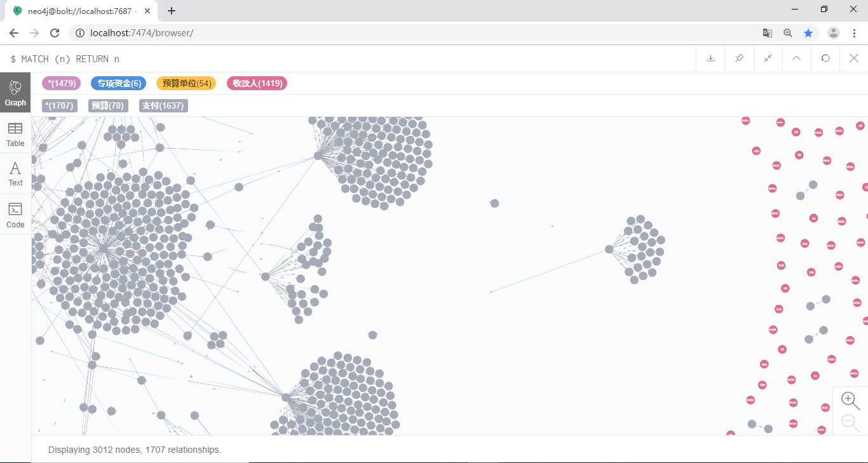This screenshot has height=463, width=868.
Task: Select the blue 专项资金(6) node label
Action: coord(118,83)
